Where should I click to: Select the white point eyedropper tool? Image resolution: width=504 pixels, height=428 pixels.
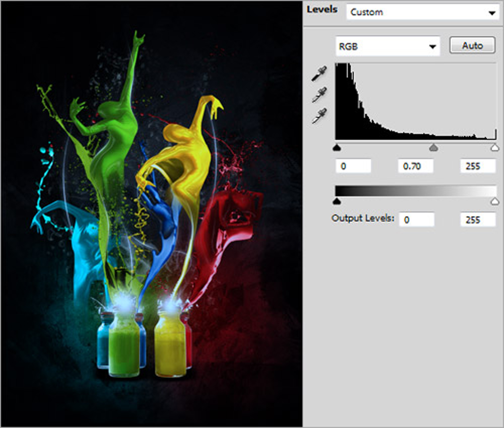pyautogui.click(x=319, y=115)
